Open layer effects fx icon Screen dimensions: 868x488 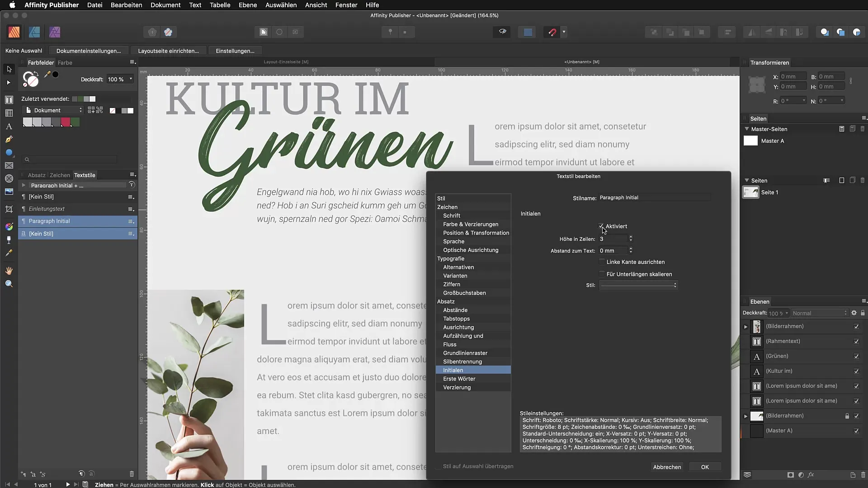click(x=811, y=475)
